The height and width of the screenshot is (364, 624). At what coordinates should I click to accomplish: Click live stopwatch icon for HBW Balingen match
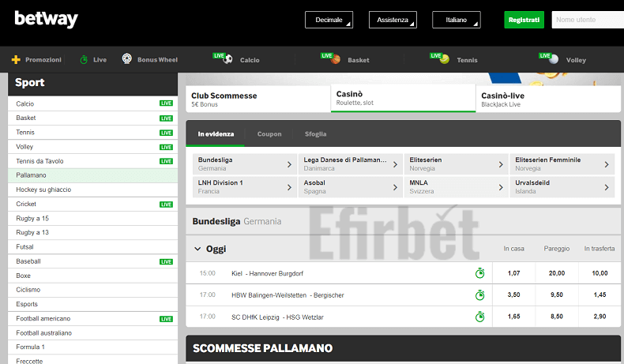coord(480,295)
